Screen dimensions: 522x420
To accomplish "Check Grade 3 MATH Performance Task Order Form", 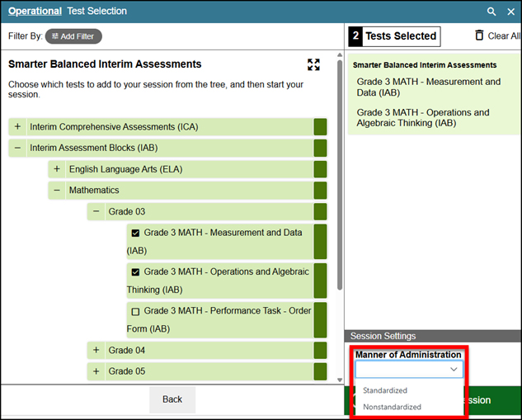I will pos(135,311).
